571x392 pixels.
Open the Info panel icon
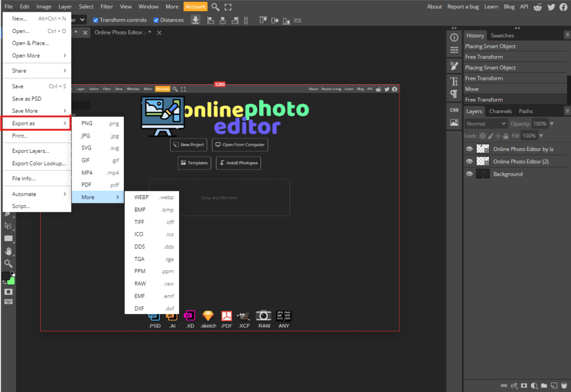pos(454,37)
